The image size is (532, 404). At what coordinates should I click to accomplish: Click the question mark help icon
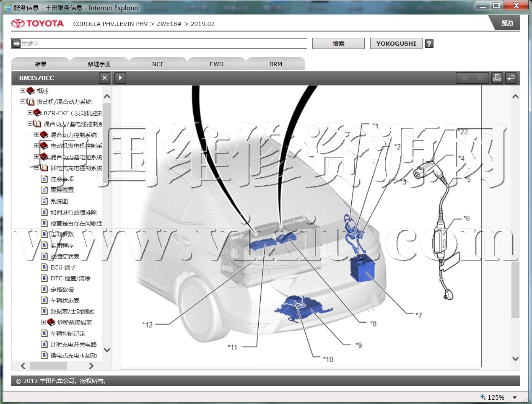(x=429, y=44)
